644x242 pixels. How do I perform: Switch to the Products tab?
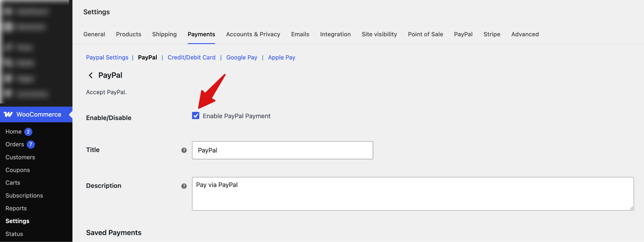129,34
